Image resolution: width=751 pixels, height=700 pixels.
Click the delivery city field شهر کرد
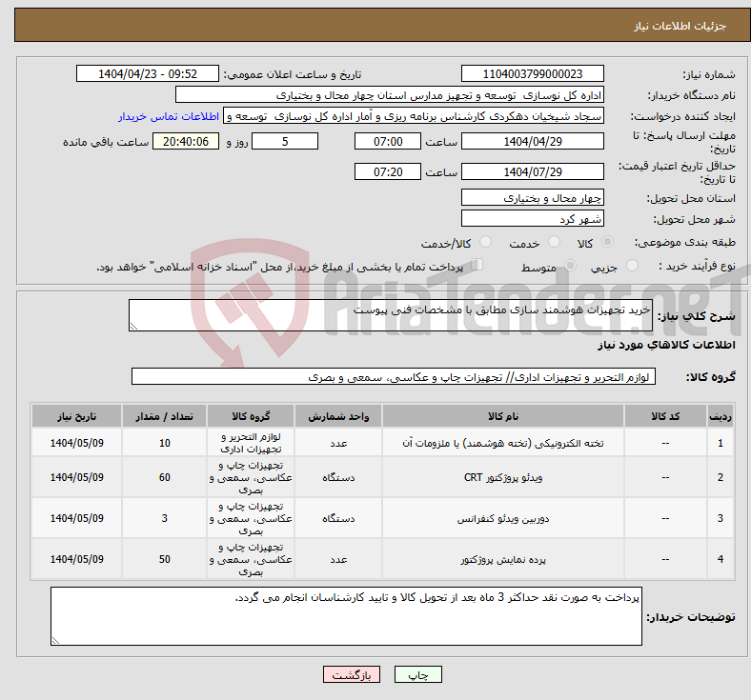point(532,219)
